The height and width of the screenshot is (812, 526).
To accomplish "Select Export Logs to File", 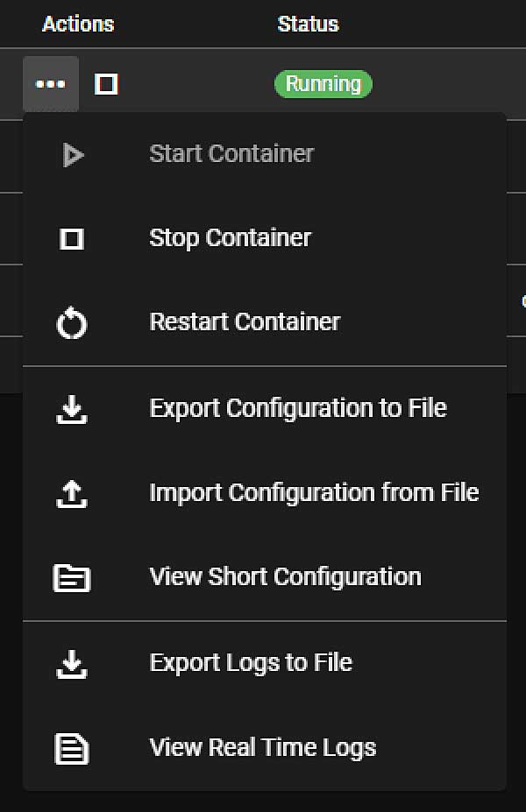I will (x=252, y=662).
